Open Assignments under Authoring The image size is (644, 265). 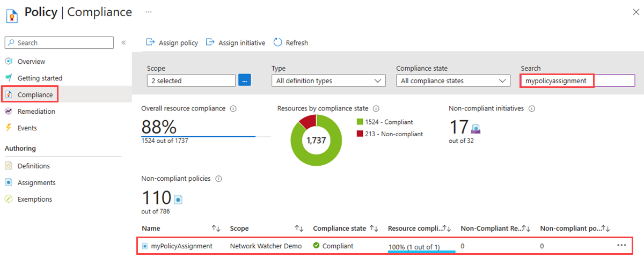pos(36,183)
